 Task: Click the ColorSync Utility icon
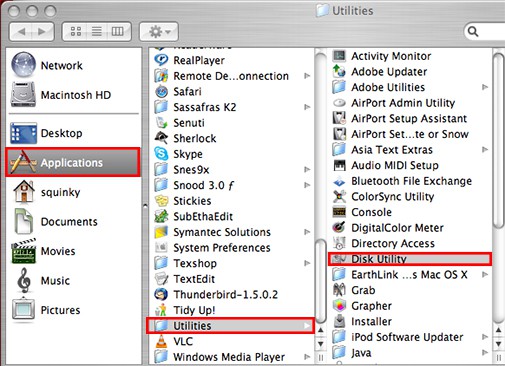pyautogui.click(x=339, y=197)
